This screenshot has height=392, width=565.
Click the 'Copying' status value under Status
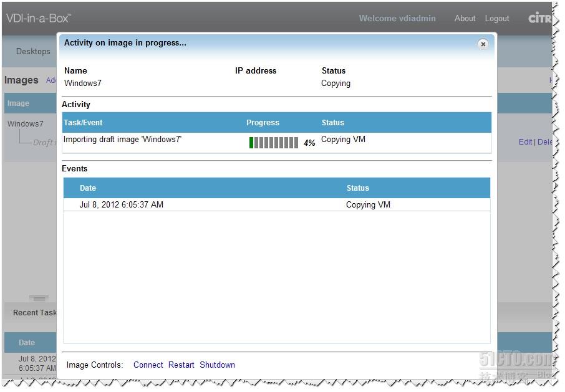[x=336, y=83]
